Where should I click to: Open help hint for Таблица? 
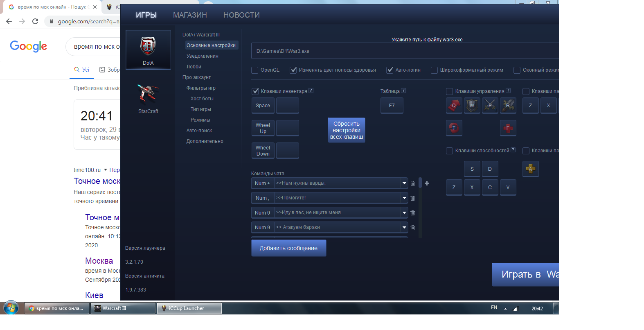tap(403, 90)
